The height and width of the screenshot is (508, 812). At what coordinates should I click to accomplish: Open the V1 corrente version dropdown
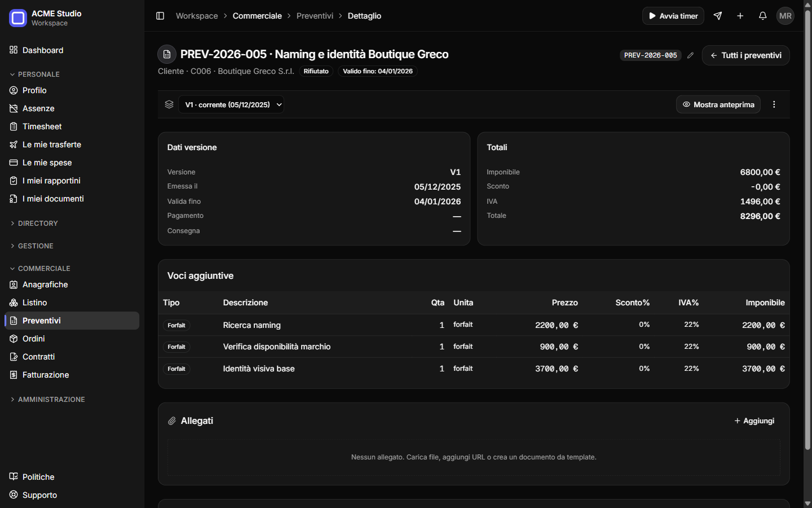pyautogui.click(x=231, y=104)
